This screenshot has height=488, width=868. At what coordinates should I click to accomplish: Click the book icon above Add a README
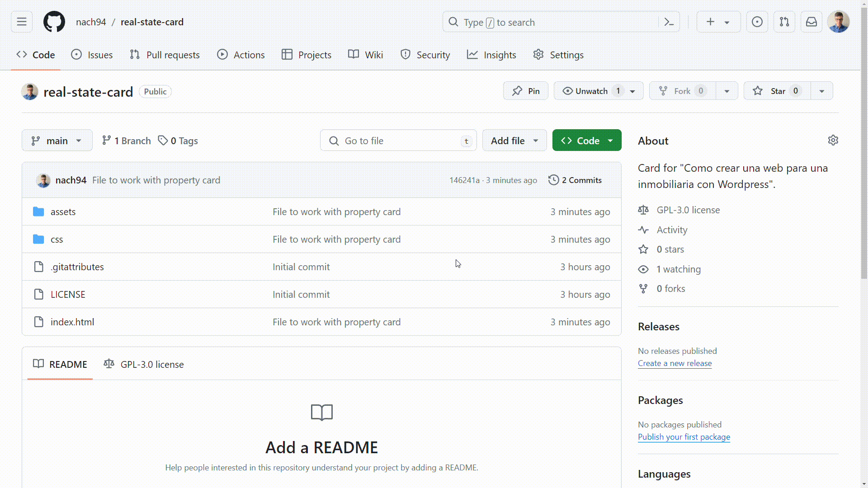(x=322, y=412)
